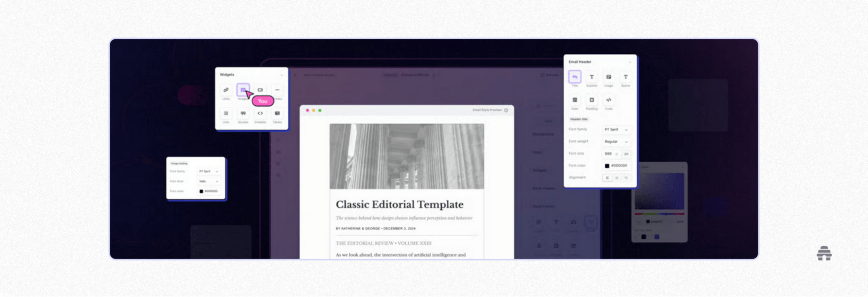The width and height of the screenshot is (868, 297).
Task: Select the Code element in Email Header
Action: click(609, 100)
